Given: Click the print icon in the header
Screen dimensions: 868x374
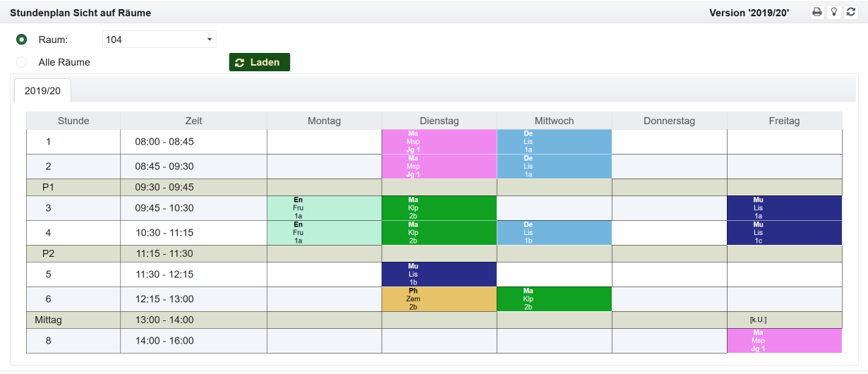Looking at the screenshot, I should [817, 12].
